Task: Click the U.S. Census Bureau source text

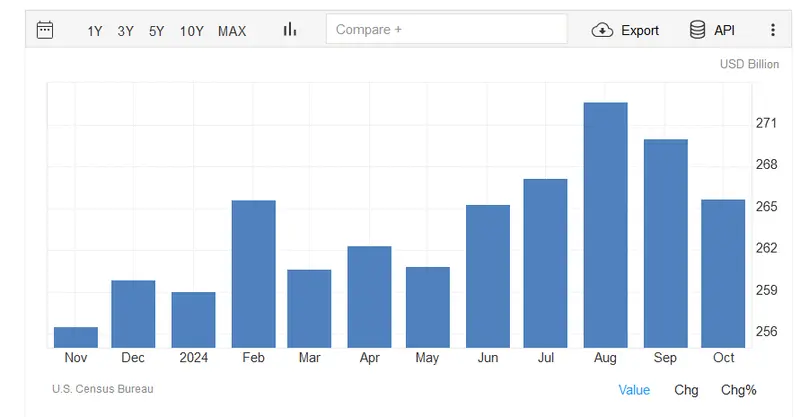Action: [x=103, y=389]
